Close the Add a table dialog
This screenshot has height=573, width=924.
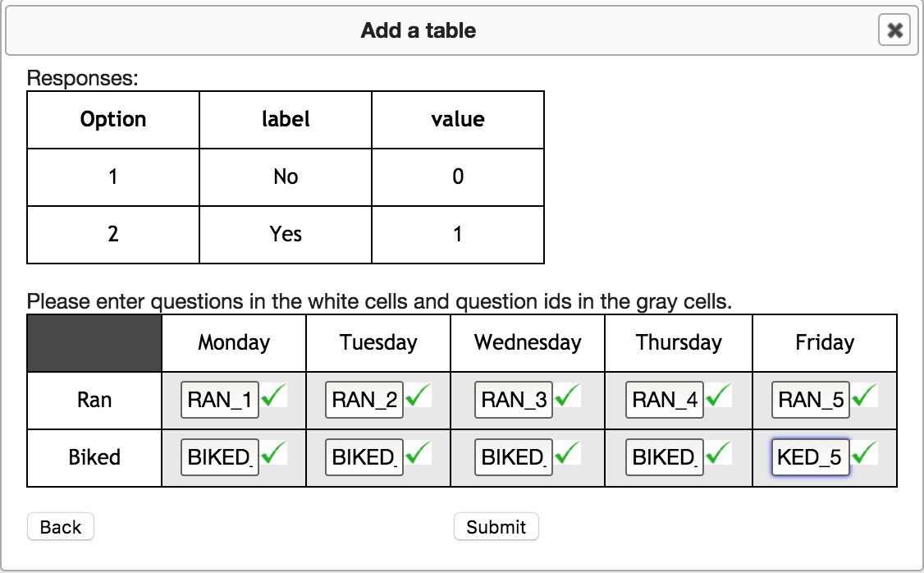894,30
